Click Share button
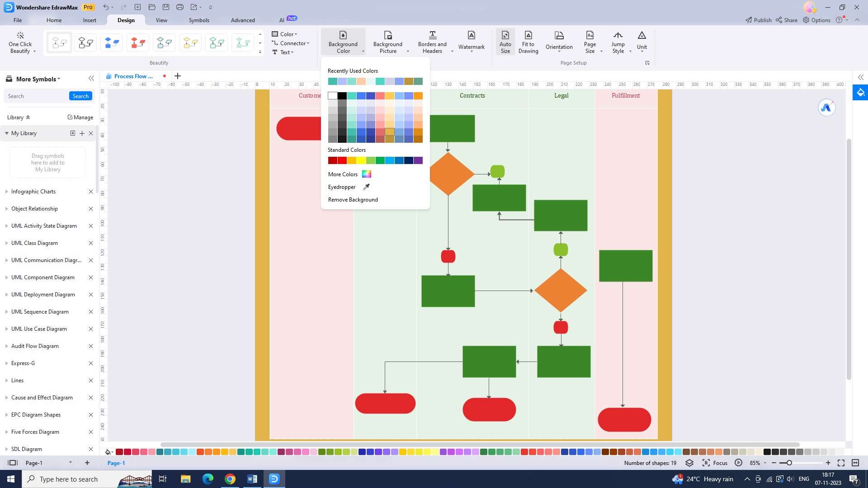This screenshot has height=488, width=868. 787,20
